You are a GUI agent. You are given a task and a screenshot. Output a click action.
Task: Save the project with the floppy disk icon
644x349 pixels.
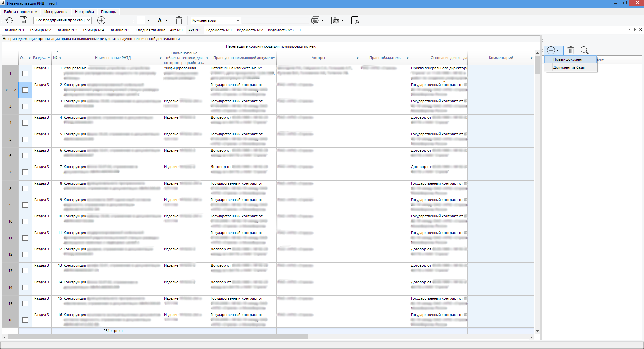(23, 20)
